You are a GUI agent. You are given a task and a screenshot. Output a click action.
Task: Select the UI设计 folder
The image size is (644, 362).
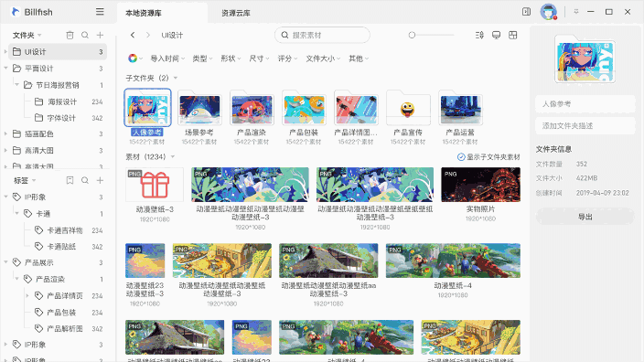point(58,52)
